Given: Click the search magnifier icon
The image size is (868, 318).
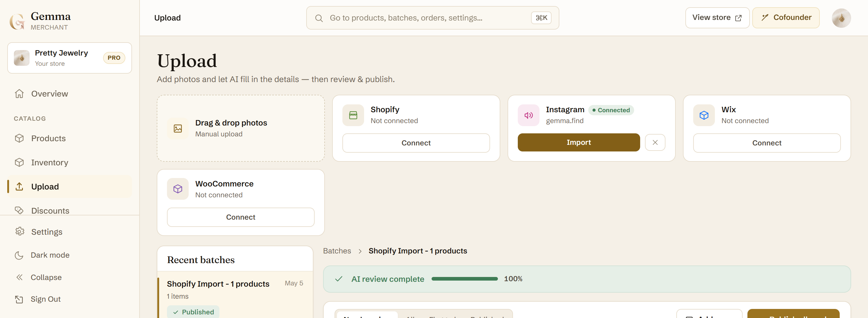Looking at the screenshot, I should coord(319,18).
